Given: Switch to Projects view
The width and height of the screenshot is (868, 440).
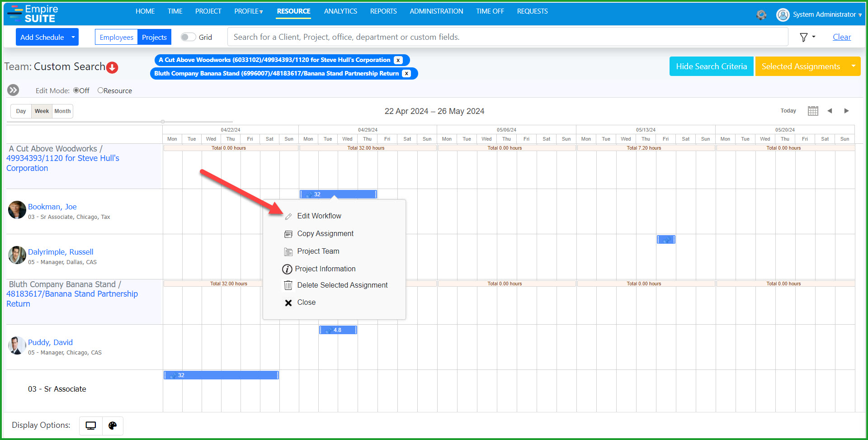Looking at the screenshot, I should 154,37.
